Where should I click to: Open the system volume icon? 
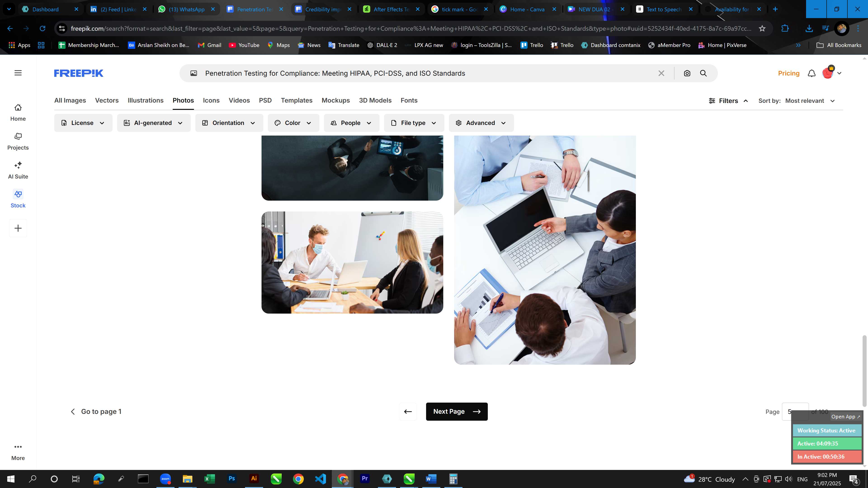[788, 479]
